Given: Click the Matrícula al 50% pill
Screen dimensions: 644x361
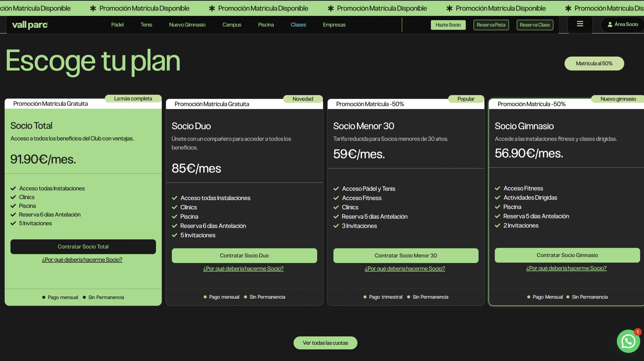Looking at the screenshot, I should [594, 63].
